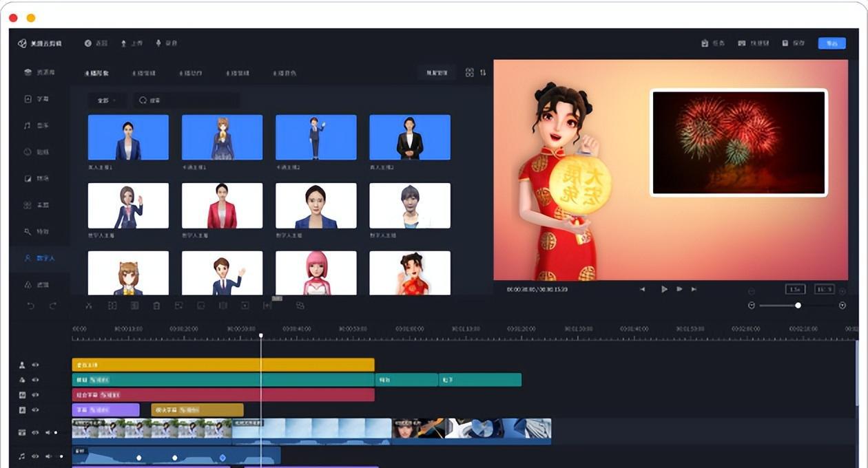Select the blue-suited woman on the blue background
868x468 pixels.
[x=128, y=137]
